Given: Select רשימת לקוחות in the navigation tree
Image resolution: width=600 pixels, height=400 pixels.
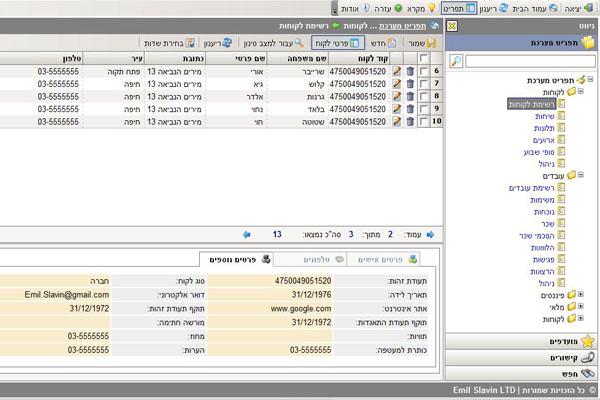Looking at the screenshot, I should coord(532,104).
